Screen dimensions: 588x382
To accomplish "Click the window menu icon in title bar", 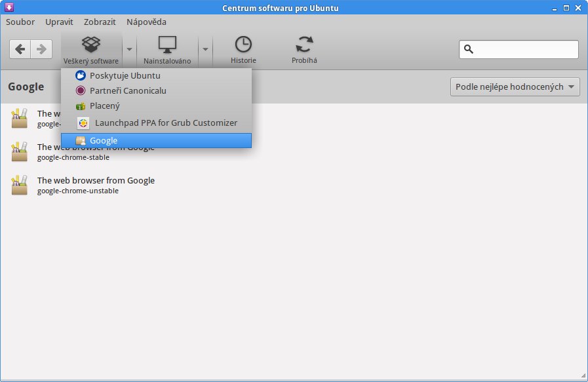I will click(9, 7).
